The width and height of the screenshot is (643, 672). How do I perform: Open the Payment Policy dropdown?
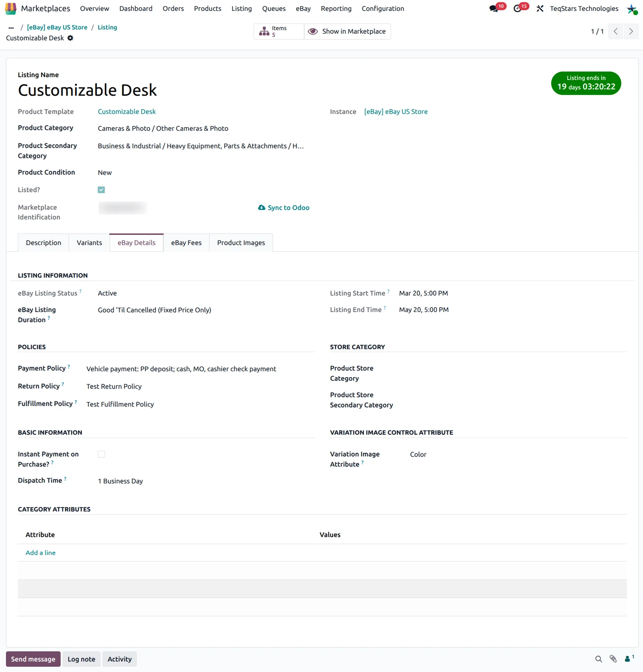click(200, 369)
